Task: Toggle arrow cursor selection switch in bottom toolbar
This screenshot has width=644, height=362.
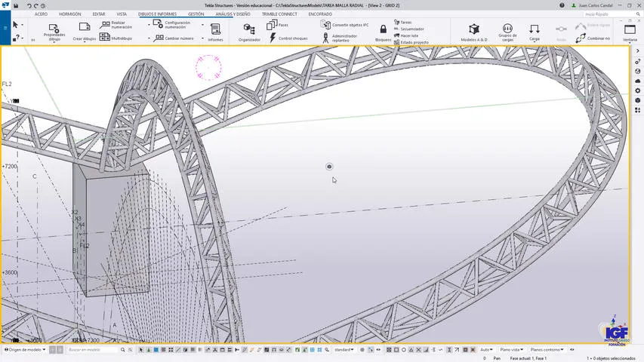Action: tap(141, 350)
